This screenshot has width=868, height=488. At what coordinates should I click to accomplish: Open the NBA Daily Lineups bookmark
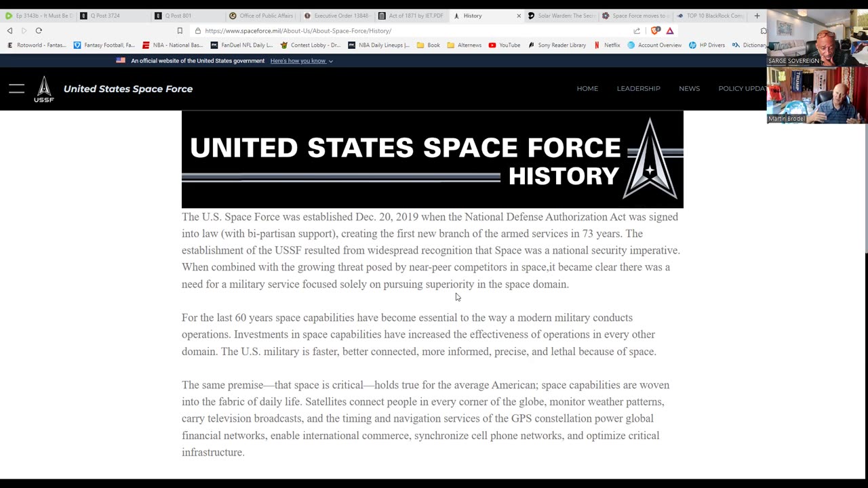(x=378, y=45)
